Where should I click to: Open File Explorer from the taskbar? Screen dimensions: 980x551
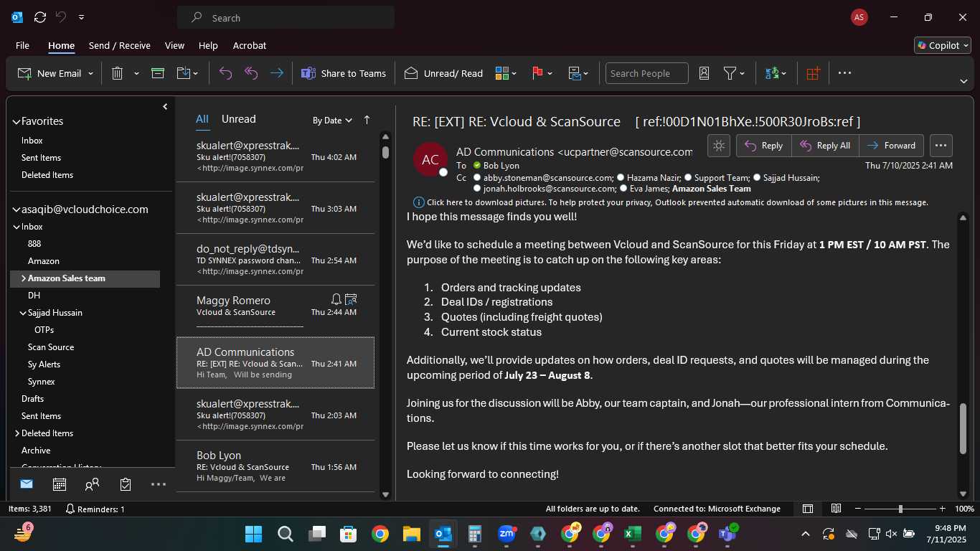pos(411,534)
